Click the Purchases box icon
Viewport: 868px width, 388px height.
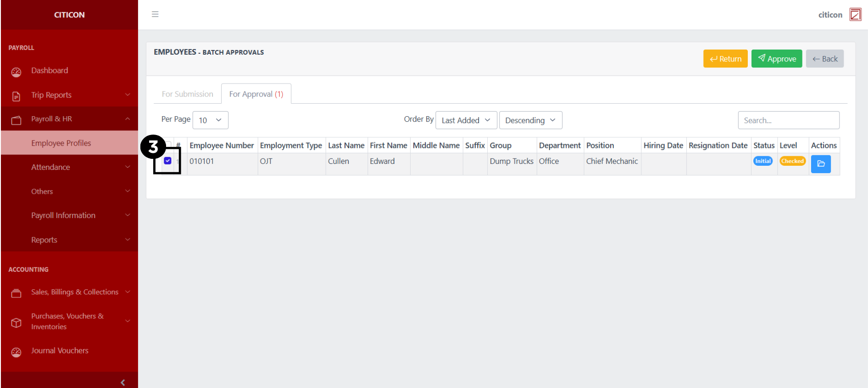[16, 322]
